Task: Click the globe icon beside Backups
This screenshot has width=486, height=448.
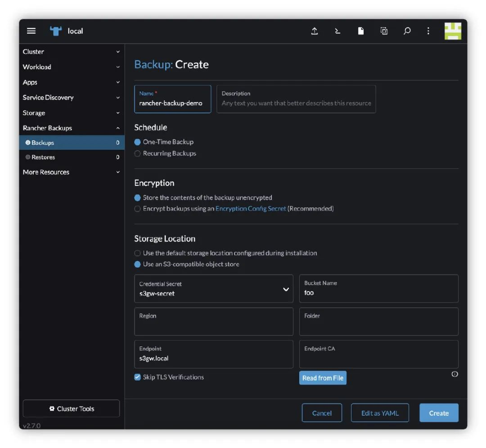Action: coord(28,143)
